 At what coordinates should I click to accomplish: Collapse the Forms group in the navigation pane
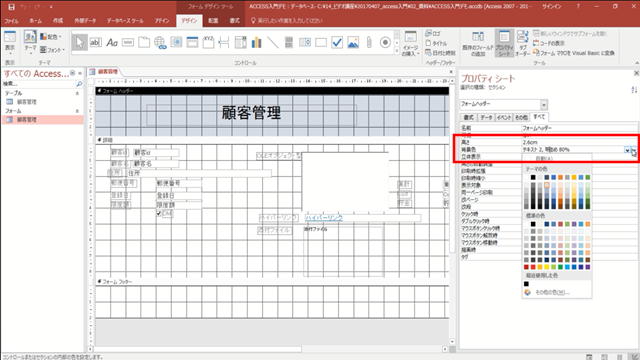(x=78, y=111)
